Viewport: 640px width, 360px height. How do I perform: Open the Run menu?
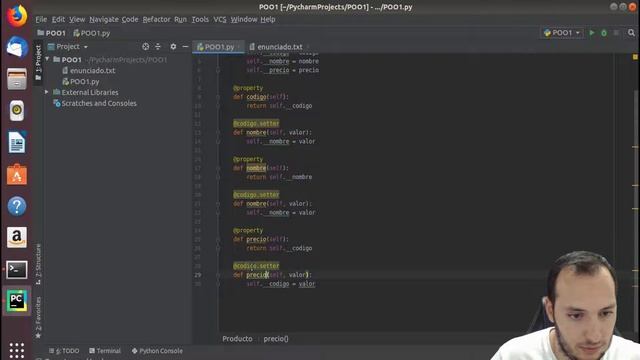[180, 19]
